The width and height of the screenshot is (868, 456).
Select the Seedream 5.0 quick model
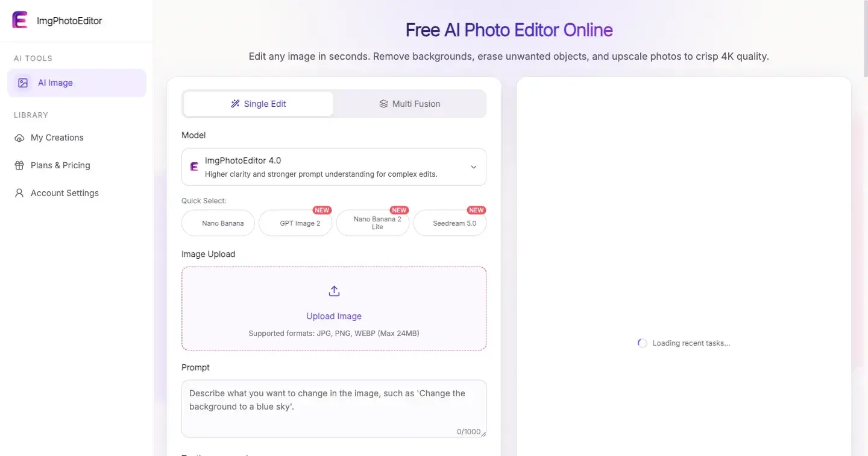tap(450, 223)
